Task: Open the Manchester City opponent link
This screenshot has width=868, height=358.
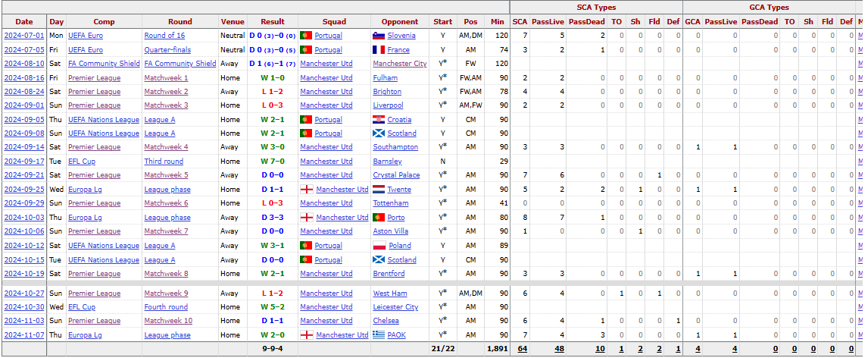Action: point(400,64)
